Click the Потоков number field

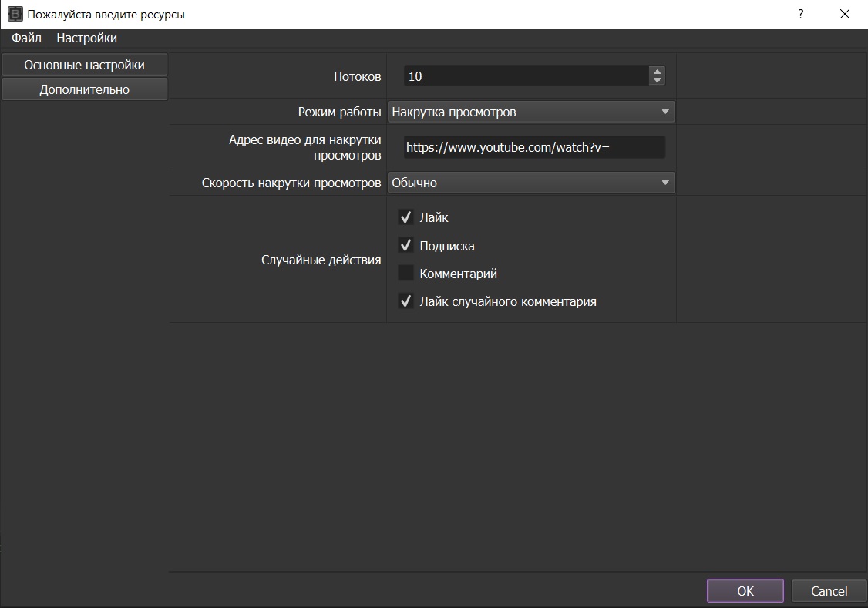[x=526, y=76]
